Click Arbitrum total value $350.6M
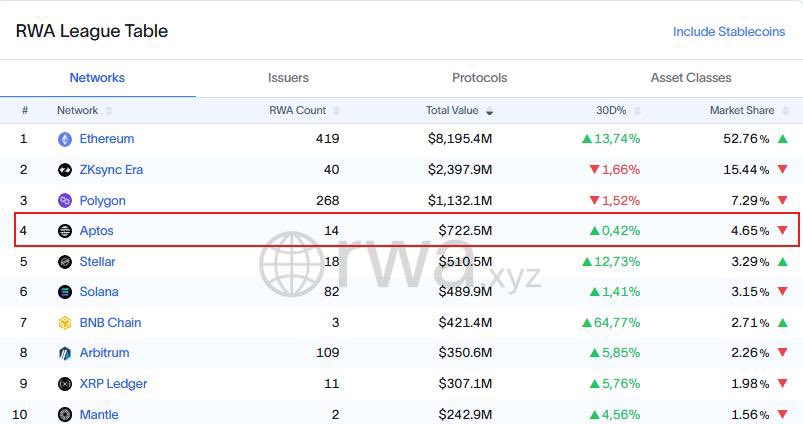Viewport: 803px width, 424px height. tap(465, 353)
